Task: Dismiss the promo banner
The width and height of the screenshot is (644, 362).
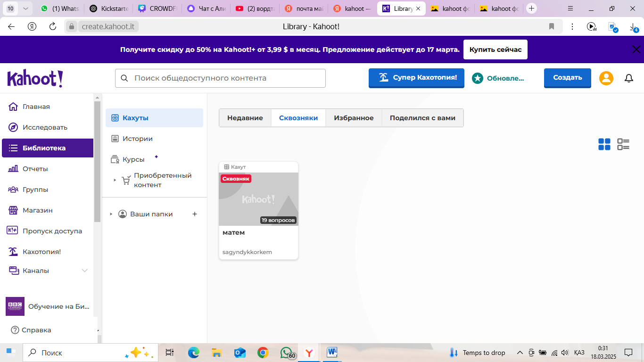Action: point(636,49)
